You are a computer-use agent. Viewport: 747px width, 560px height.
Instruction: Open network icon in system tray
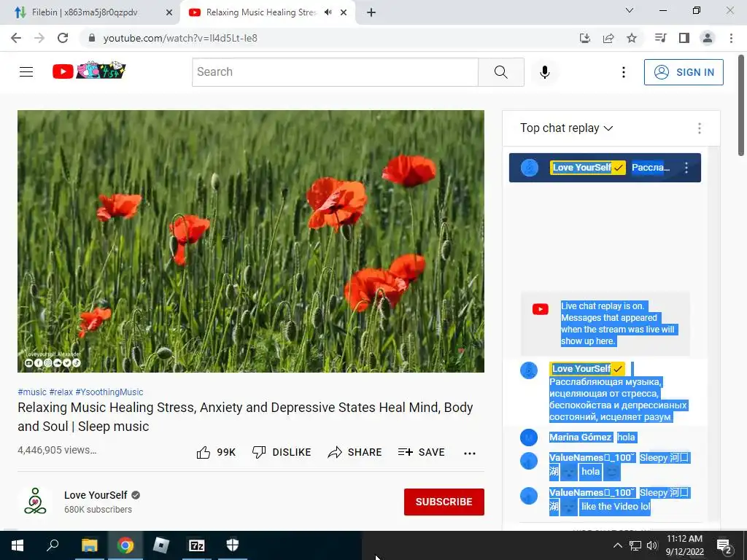(x=635, y=545)
